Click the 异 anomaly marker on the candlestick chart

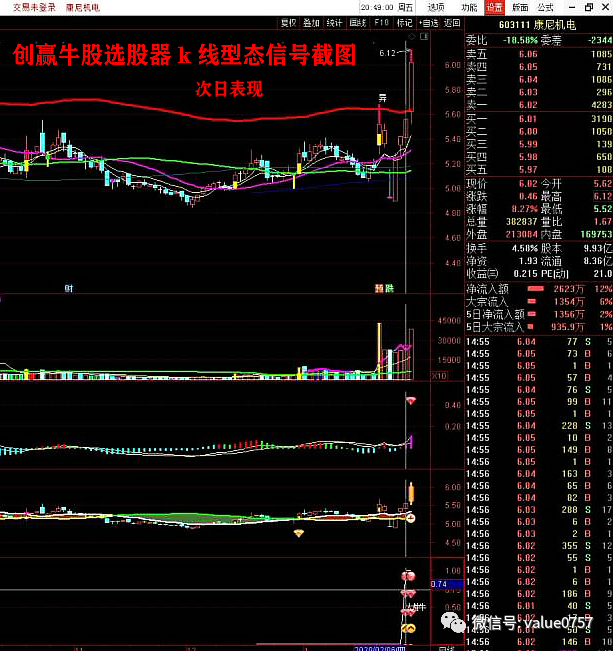point(383,98)
